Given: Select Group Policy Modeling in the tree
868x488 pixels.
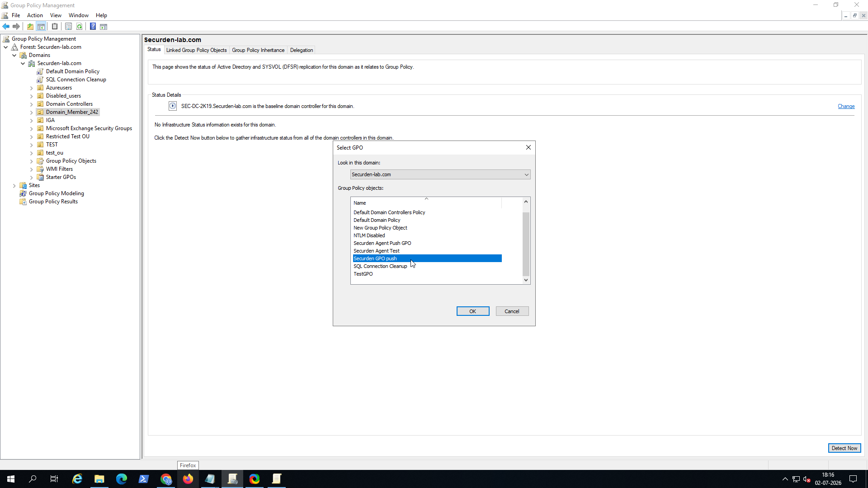Looking at the screenshot, I should 57,193.
